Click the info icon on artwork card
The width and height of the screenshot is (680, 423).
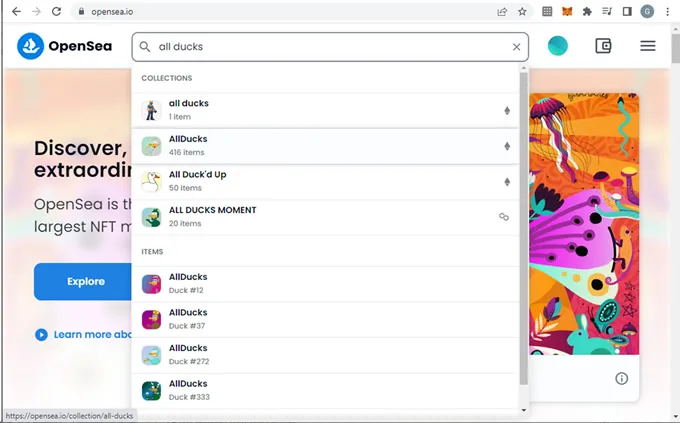point(621,378)
